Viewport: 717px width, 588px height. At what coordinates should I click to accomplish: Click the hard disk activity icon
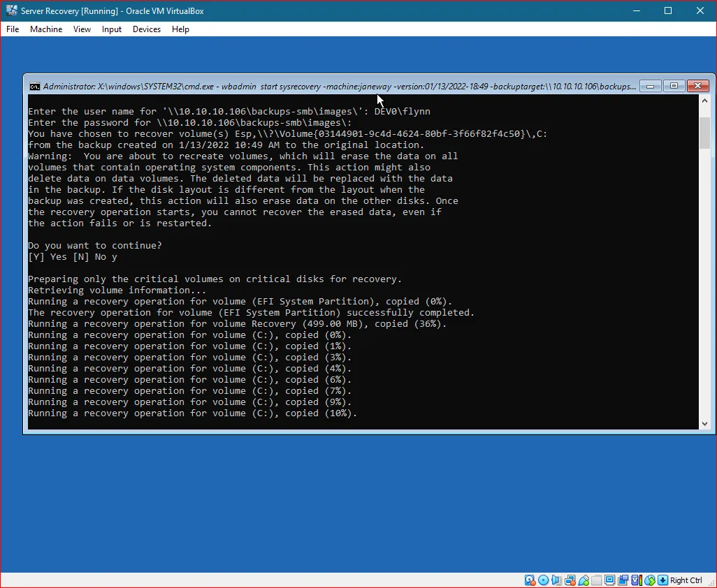click(x=529, y=580)
